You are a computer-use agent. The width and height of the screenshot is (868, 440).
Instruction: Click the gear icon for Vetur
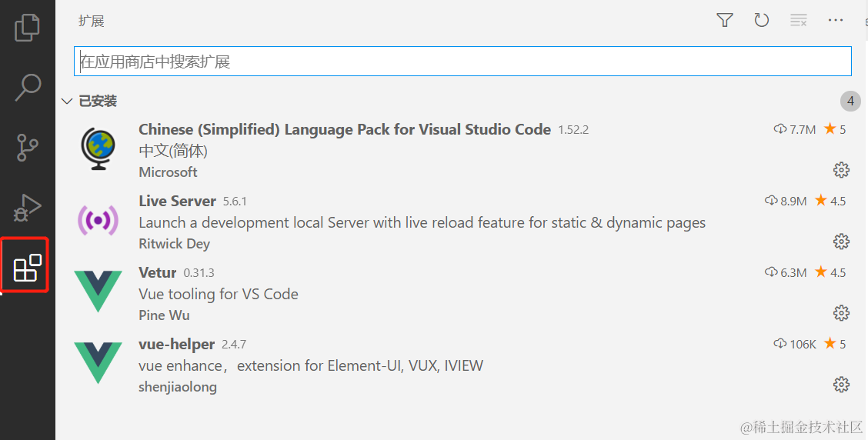click(x=841, y=313)
